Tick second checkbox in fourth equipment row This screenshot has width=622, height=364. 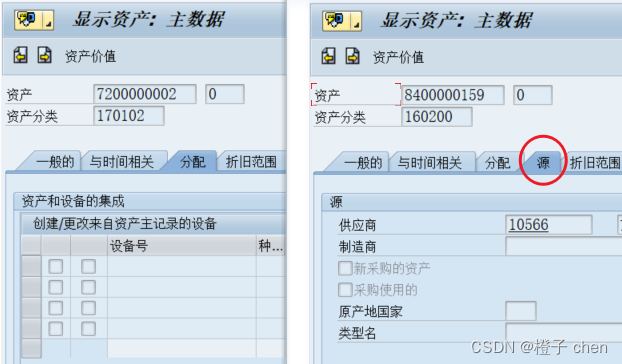pyautogui.click(x=88, y=329)
